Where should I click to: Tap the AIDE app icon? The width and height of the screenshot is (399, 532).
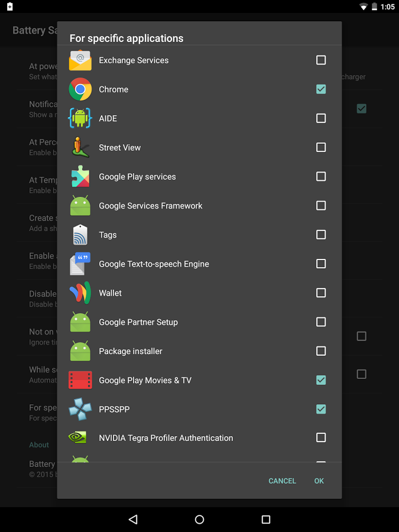click(80, 118)
